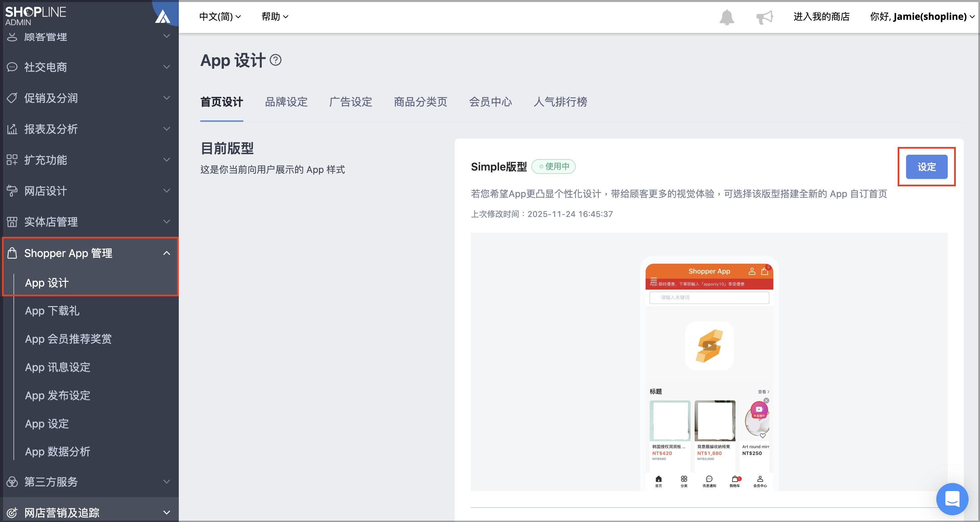This screenshot has width=980, height=522.
Task: Collapse the Shopper App 管理 menu
Action: click(x=166, y=253)
